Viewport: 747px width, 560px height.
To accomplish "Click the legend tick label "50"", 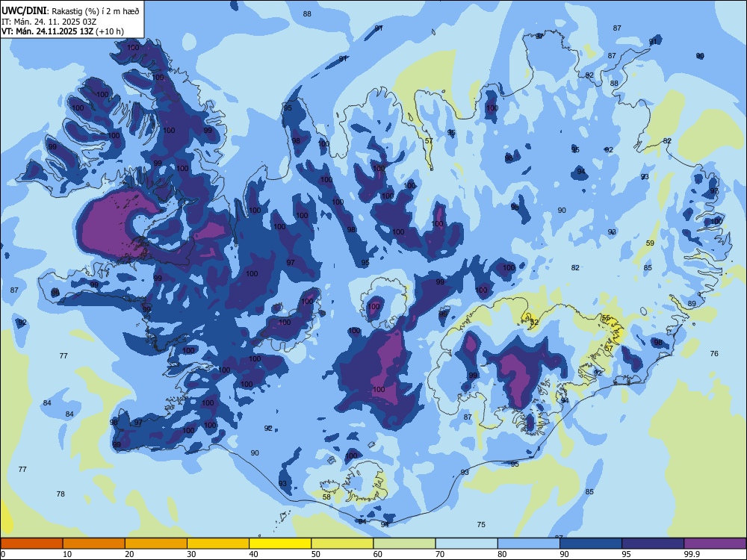I will click(316, 554).
